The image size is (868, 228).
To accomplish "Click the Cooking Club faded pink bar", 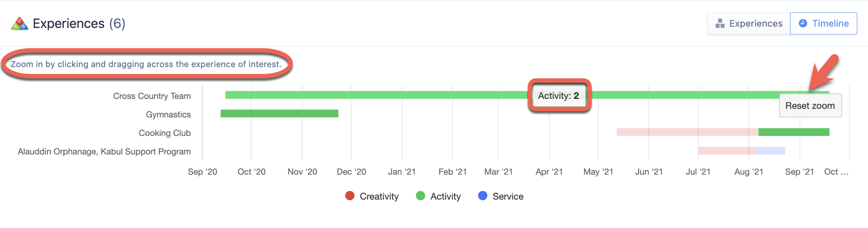I will point(687,132).
